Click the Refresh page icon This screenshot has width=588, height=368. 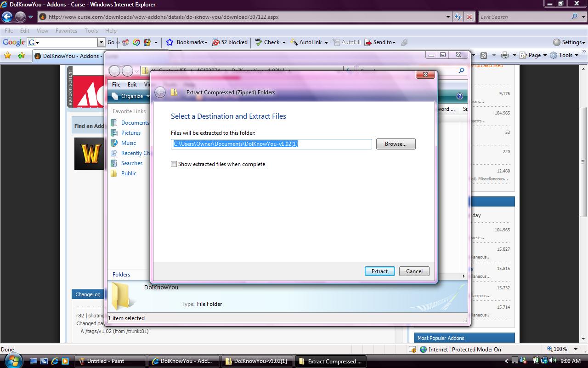458,17
